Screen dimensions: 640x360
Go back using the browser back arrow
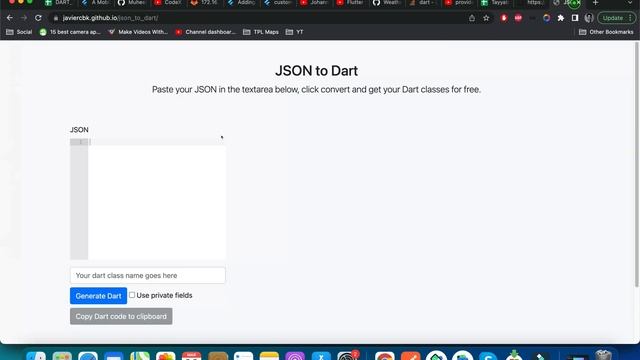click(x=10, y=18)
